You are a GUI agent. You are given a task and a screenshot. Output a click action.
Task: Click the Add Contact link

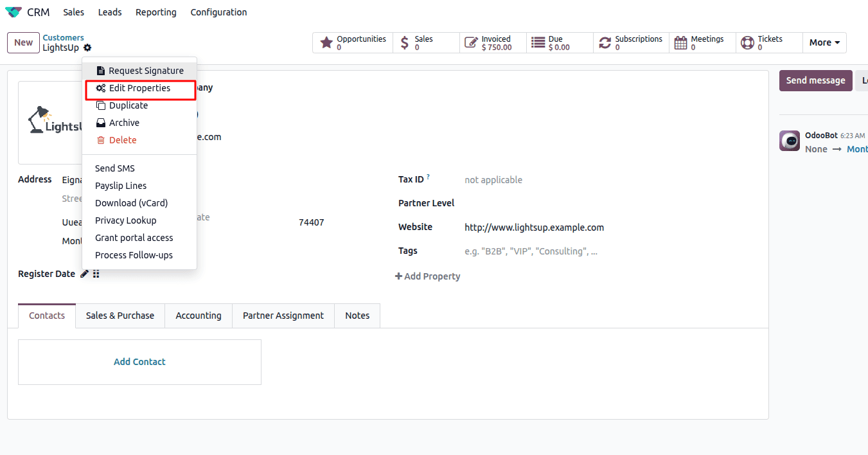(139, 362)
